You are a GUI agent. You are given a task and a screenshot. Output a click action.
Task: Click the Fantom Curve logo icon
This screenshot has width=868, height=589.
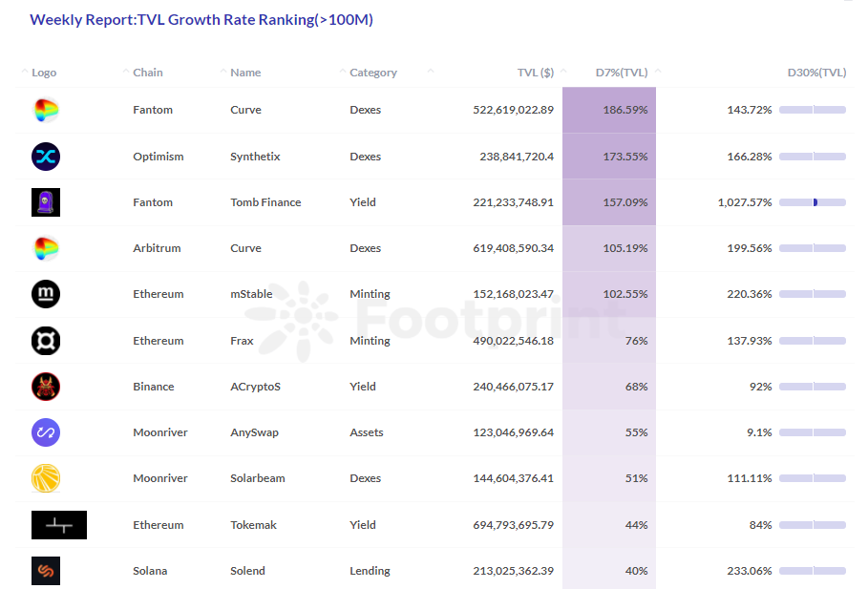click(46, 111)
